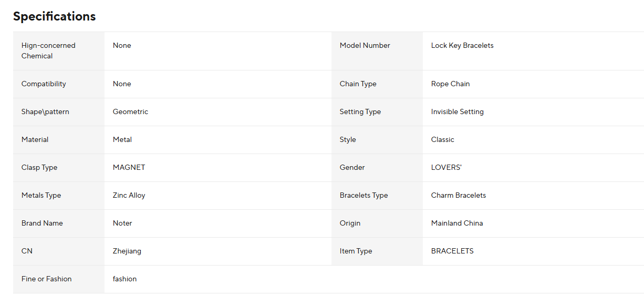Select the Model Number label cell

(x=377, y=51)
